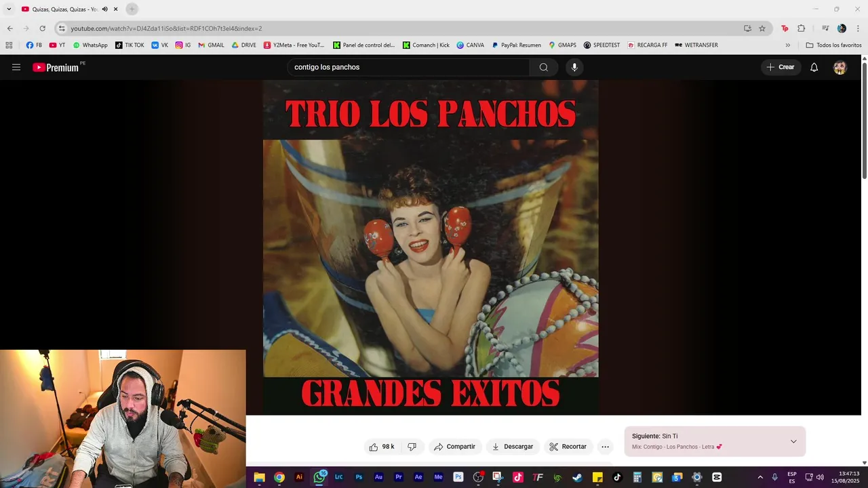Open the tab search dropdown arrow
This screenshot has height=488, width=868.
9,9
